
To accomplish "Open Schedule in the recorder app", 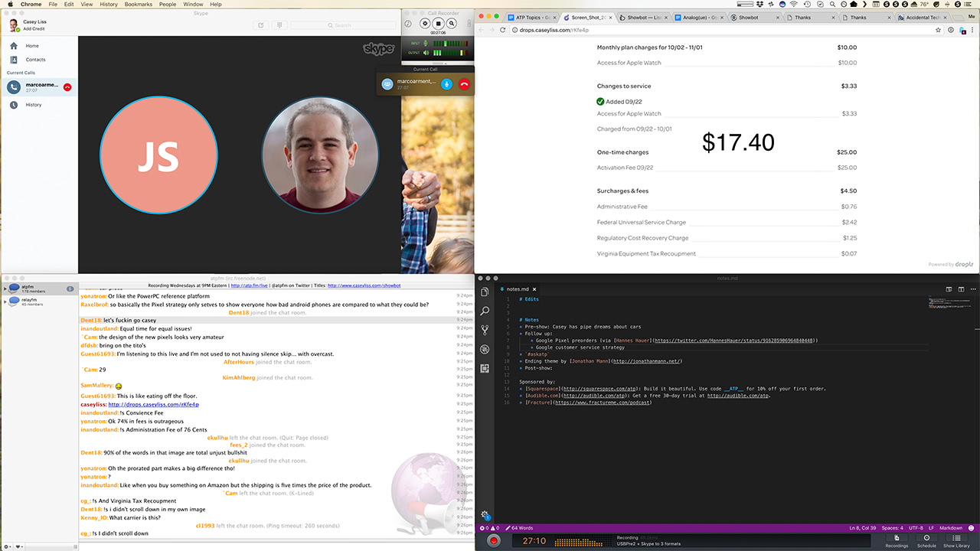I will coord(926,541).
